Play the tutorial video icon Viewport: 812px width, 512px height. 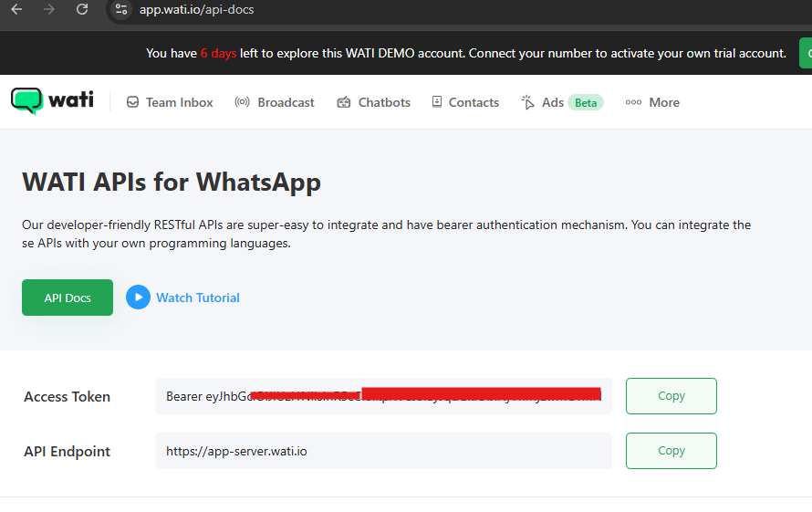tap(139, 298)
